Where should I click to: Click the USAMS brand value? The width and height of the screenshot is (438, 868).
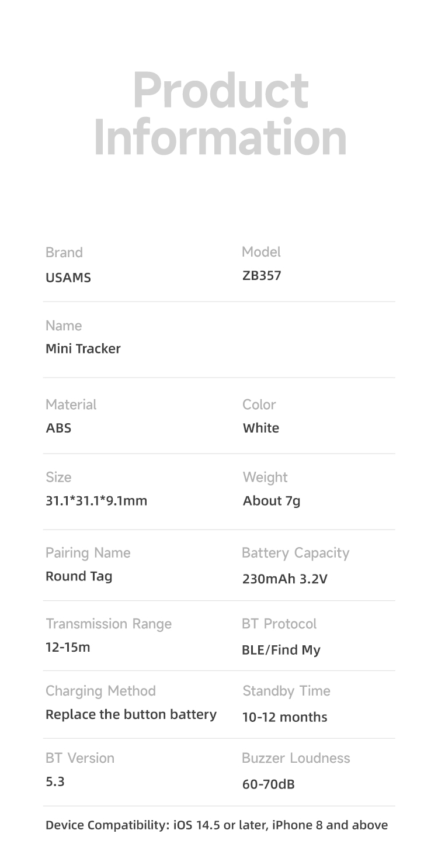[x=68, y=278]
